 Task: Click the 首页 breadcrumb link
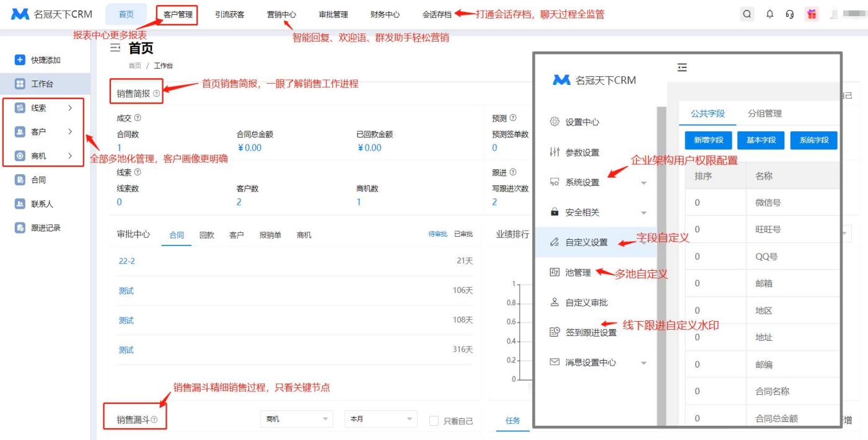tap(134, 65)
